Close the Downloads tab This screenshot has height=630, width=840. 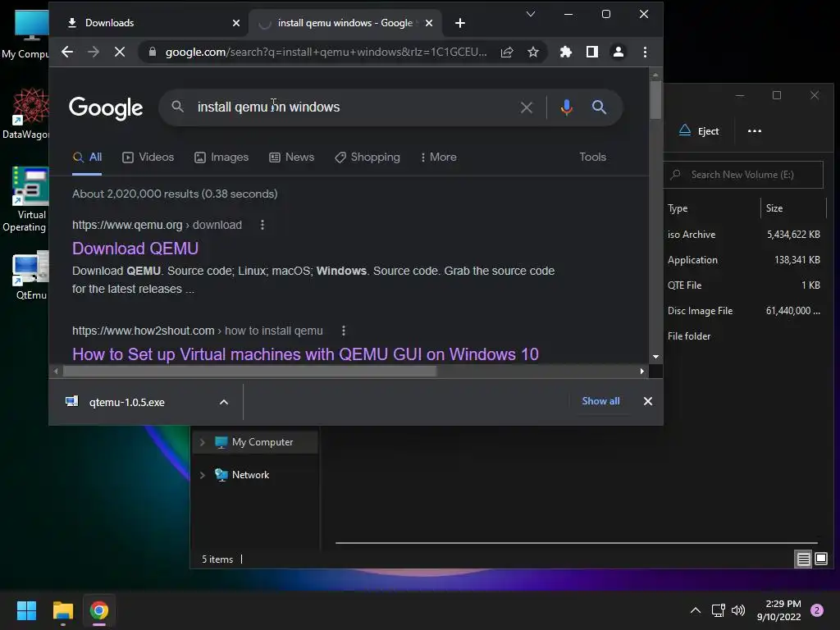(236, 23)
